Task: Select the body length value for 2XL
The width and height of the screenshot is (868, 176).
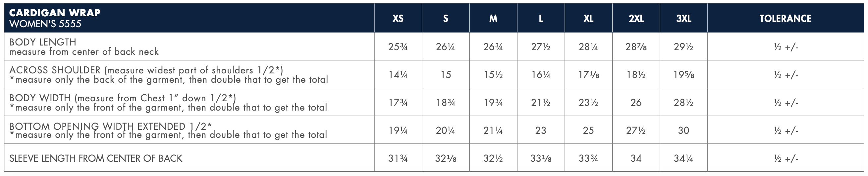Action: (x=636, y=47)
